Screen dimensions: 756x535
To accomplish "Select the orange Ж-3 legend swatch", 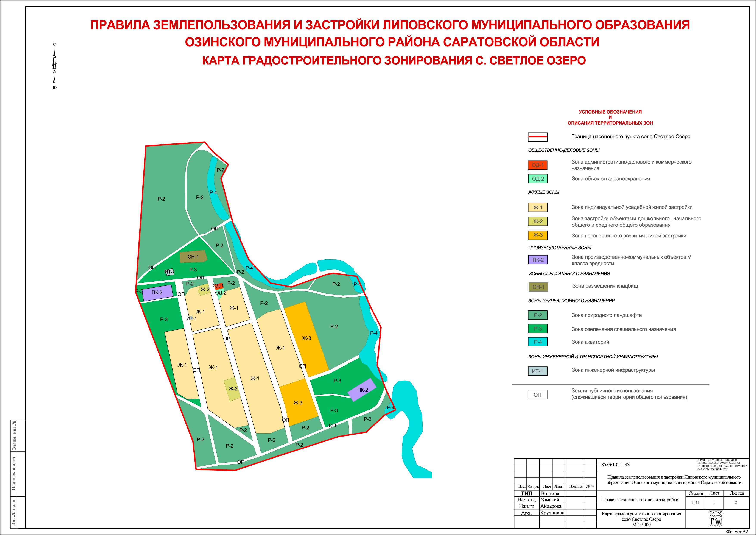I will (x=538, y=235).
